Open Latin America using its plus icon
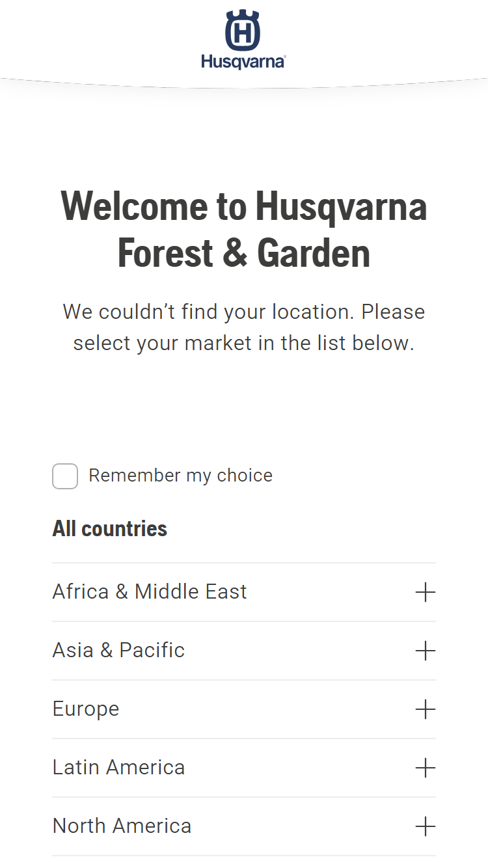The height and width of the screenshot is (868, 488). point(425,768)
